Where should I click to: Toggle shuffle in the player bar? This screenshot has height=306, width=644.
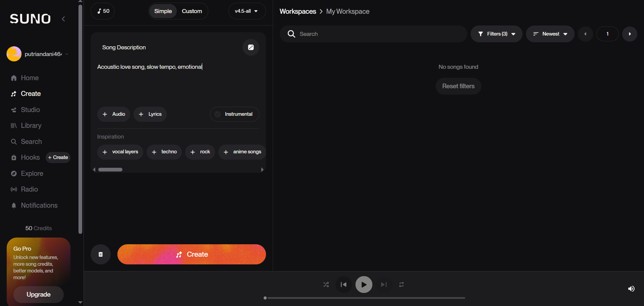coord(326,285)
